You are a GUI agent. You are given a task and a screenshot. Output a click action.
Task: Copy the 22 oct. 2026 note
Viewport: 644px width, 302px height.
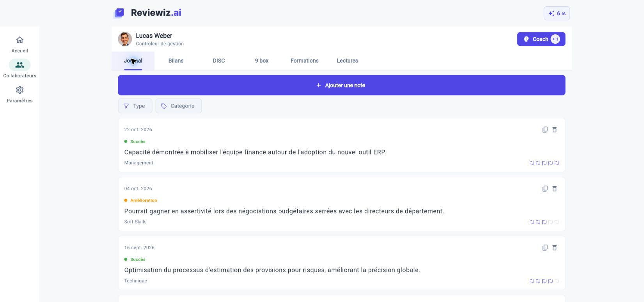pyautogui.click(x=545, y=130)
